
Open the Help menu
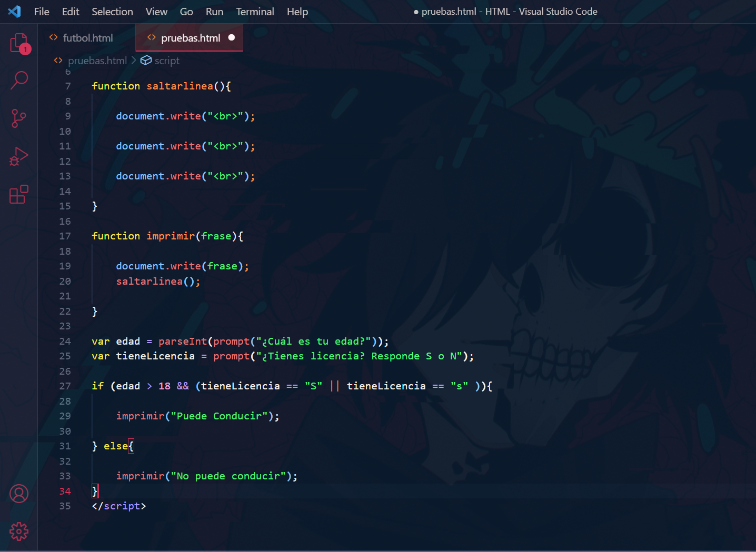[x=297, y=12]
